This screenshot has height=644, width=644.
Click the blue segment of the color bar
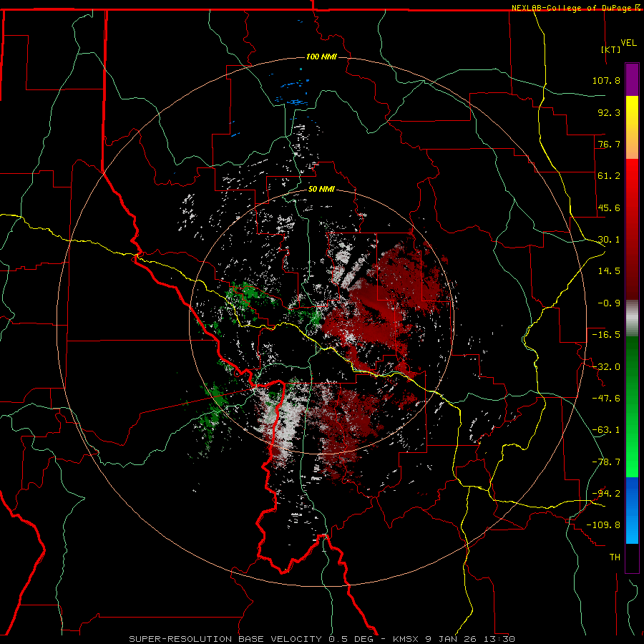pos(632,510)
